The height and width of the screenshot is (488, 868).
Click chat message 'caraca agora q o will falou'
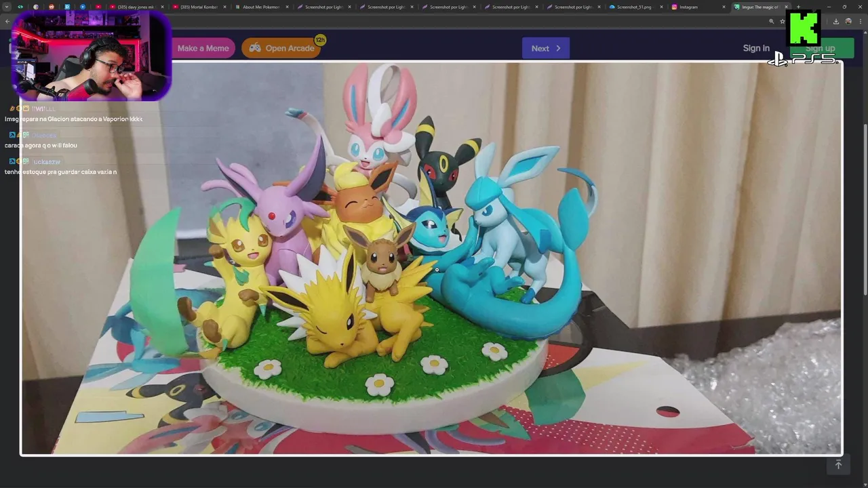click(x=41, y=146)
